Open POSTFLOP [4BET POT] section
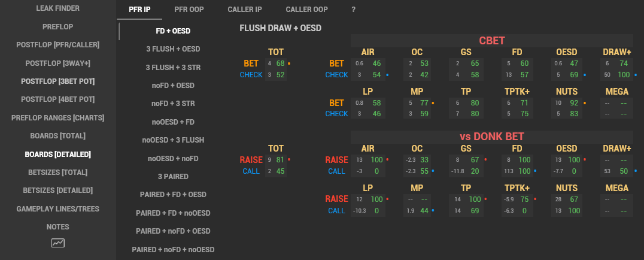This screenshot has height=260, width=644. [x=58, y=99]
